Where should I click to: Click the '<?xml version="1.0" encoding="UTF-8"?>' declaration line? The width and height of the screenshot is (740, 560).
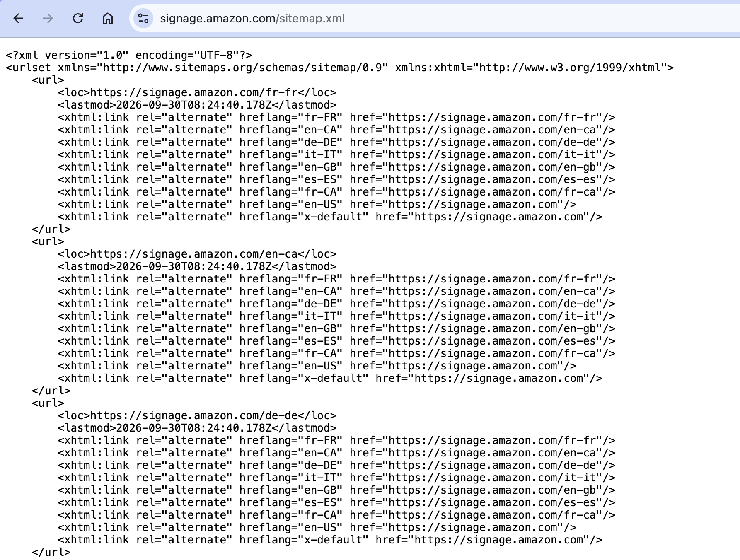129,55
